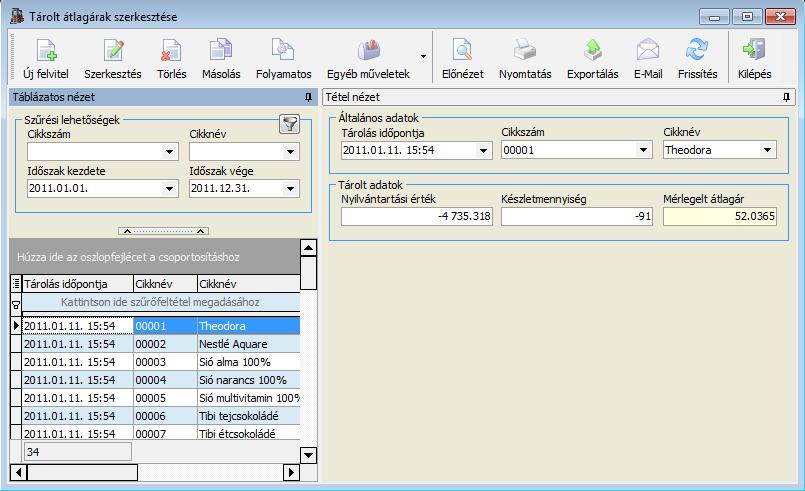This screenshot has width=805, height=491.
Task: Apply filter funnel button
Action: (289, 124)
